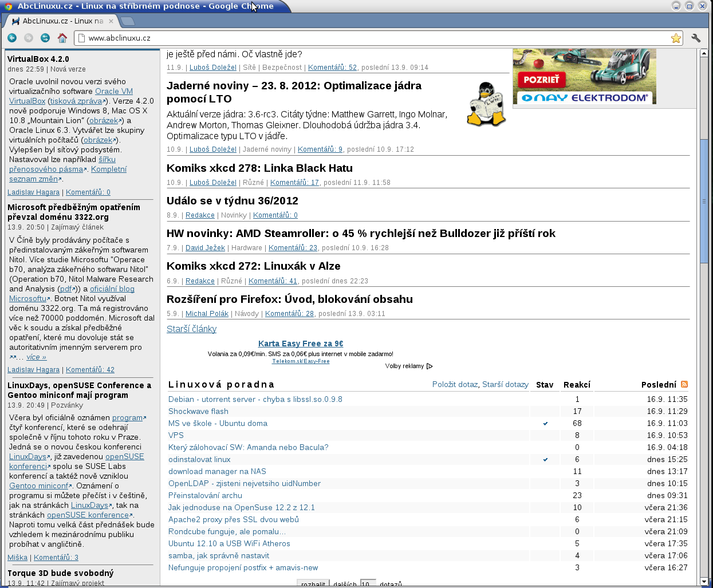
Task: Click the greyed Forward arrow button
Action: 29,38
